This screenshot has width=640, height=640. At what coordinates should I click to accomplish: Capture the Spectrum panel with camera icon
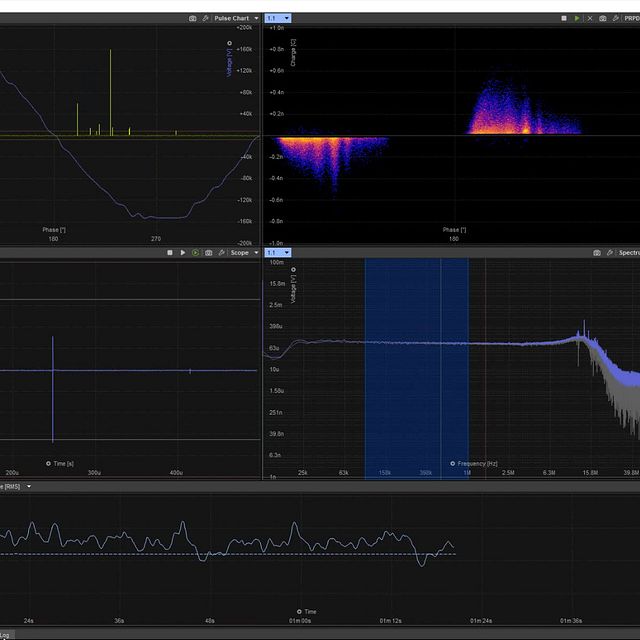coord(597,253)
